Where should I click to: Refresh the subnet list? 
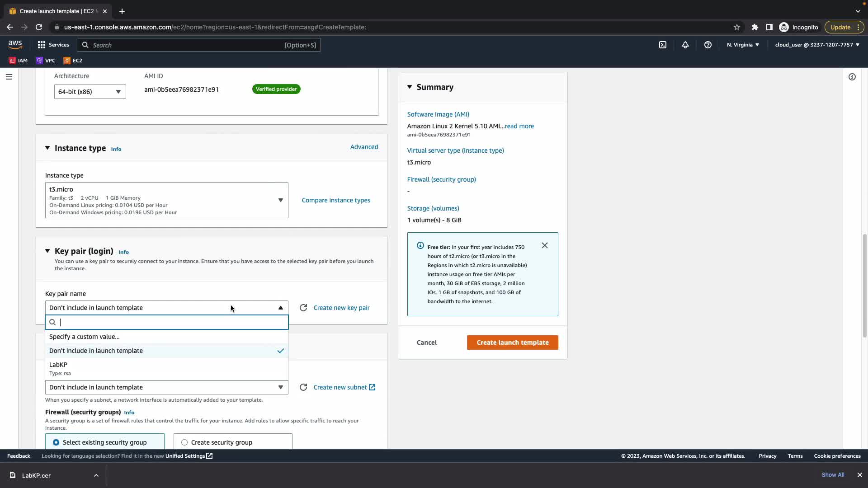pos(303,387)
